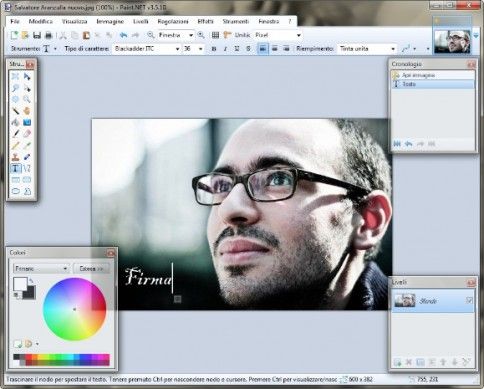Toggle bold text formatting
Image resolution: width=484 pixels, height=389 pixels.
tap(214, 49)
